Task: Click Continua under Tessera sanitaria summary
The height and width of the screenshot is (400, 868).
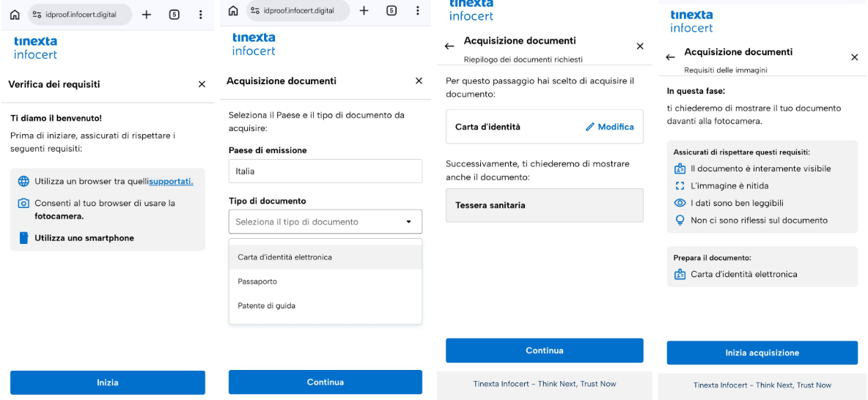Action: pyautogui.click(x=544, y=350)
